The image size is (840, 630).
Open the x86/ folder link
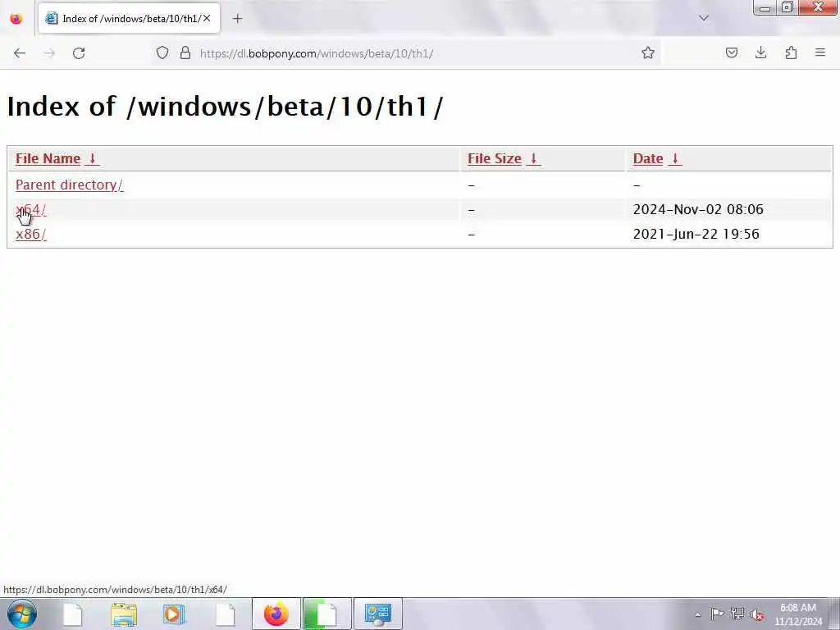(30, 234)
